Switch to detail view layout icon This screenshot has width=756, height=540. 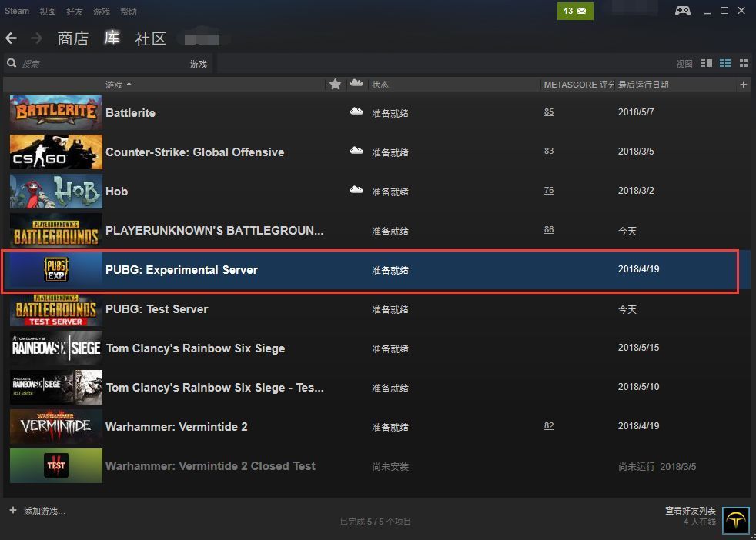point(706,63)
